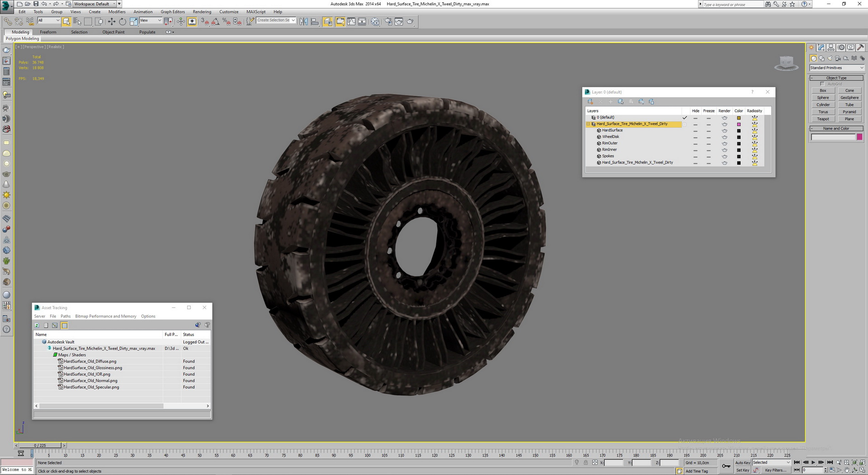Image resolution: width=868 pixels, height=475 pixels.
Task: Enable the AutoGrid checkbox
Action: coord(822,84)
